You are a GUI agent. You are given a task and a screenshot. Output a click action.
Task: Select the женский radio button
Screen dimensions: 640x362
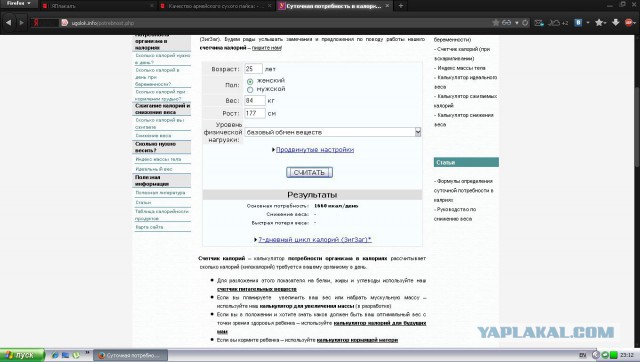250,81
